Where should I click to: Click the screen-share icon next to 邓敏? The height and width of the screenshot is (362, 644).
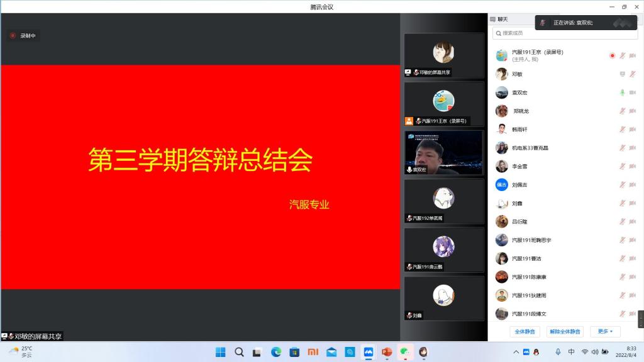[x=622, y=74]
